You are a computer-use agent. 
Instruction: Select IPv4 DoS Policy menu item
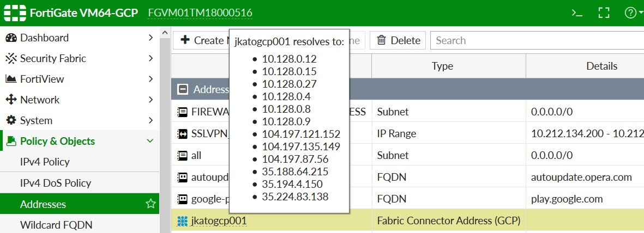tap(55, 183)
